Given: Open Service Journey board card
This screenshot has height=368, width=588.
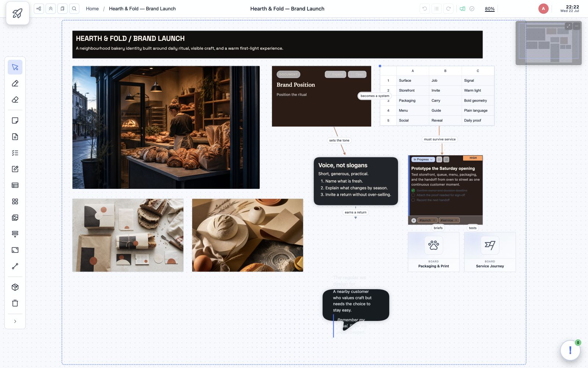Looking at the screenshot, I should click(x=490, y=252).
